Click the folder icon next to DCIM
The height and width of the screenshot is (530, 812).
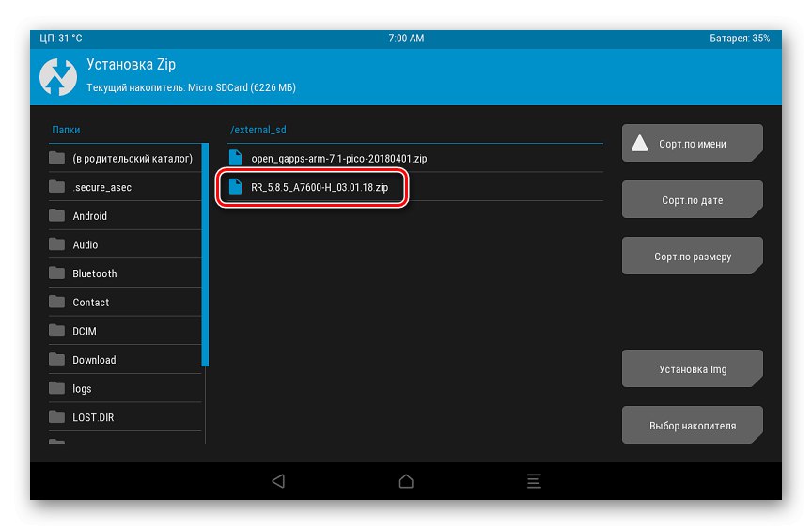pyautogui.click(x=56, y=330)
